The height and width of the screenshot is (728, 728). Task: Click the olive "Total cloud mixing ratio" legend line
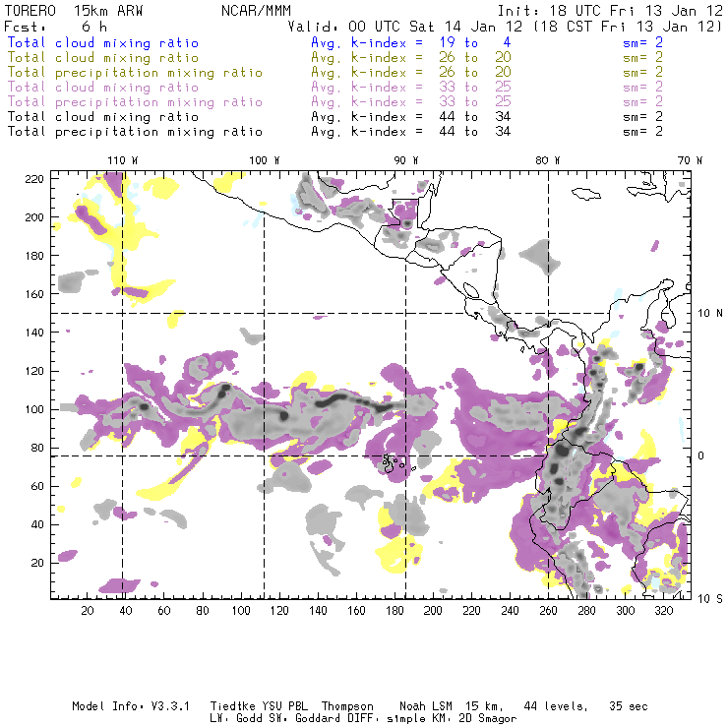pyautogui.click(x=103, y=58)
